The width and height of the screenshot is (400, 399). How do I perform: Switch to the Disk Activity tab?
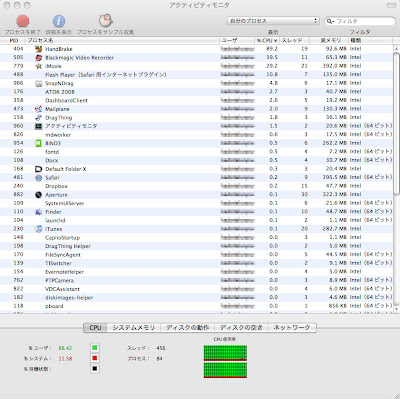click(188, 328)
